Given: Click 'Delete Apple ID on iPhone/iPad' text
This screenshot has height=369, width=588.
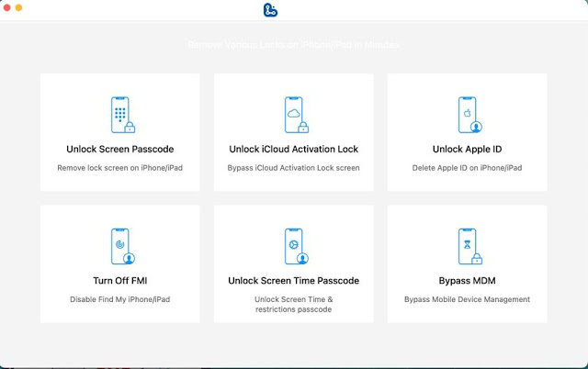Looking at the screenshot, I should pyautogui.click(x=468, y=168).
